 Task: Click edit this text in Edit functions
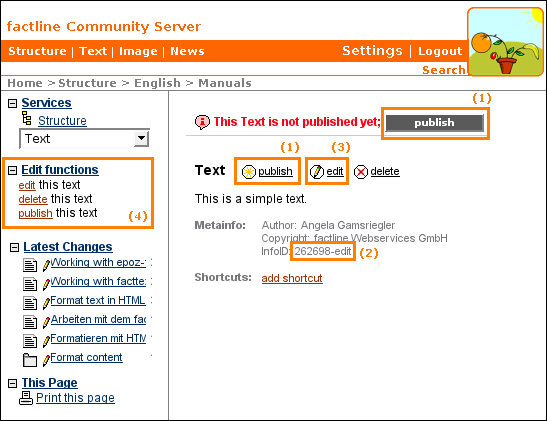[27, 185]
